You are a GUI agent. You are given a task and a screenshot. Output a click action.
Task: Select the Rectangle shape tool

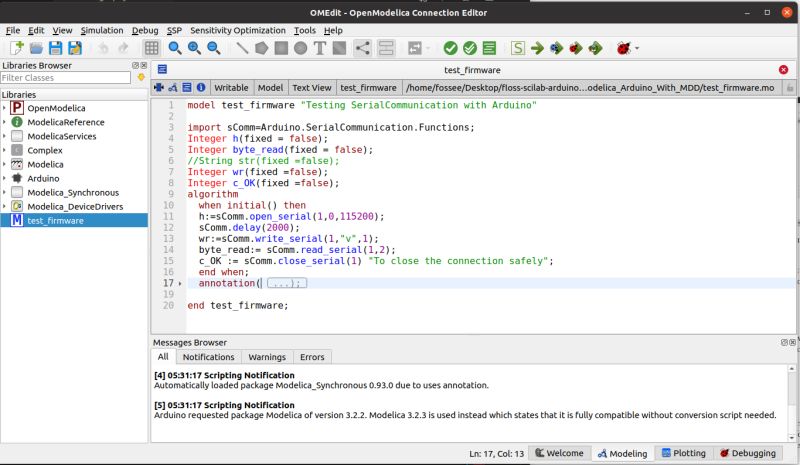(x=281, y=48)
